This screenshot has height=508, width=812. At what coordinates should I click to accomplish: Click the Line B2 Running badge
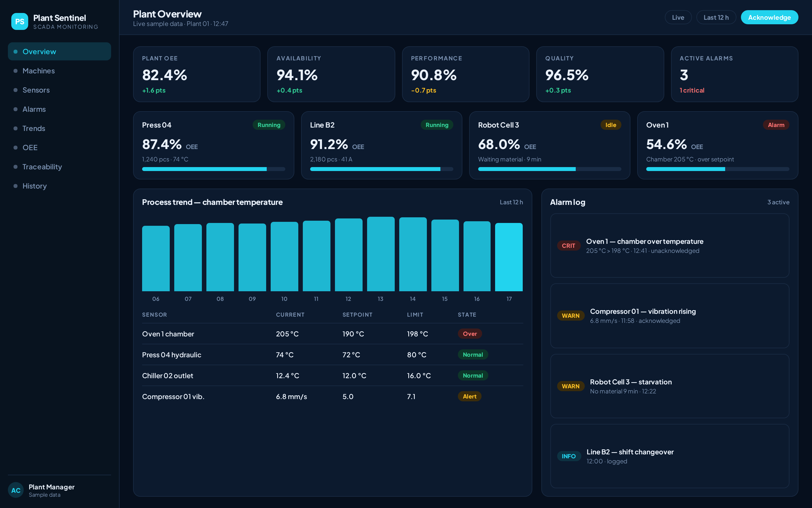pos(437,125)
